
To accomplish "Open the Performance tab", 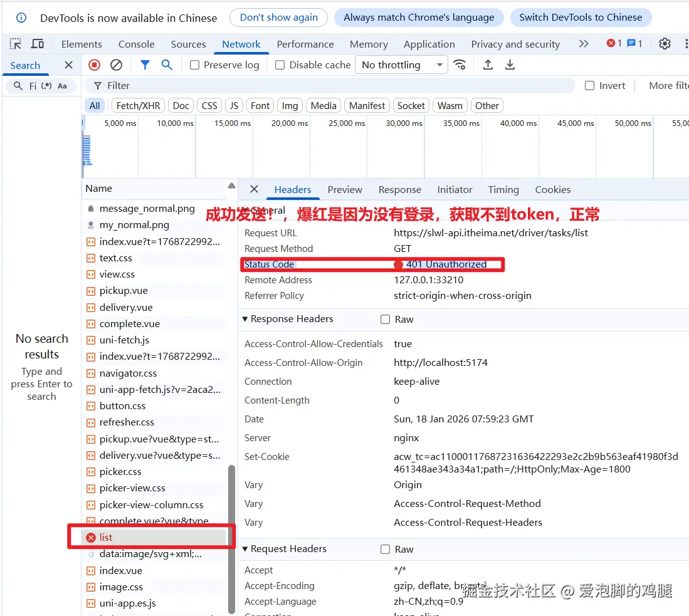I will (305, 44).
